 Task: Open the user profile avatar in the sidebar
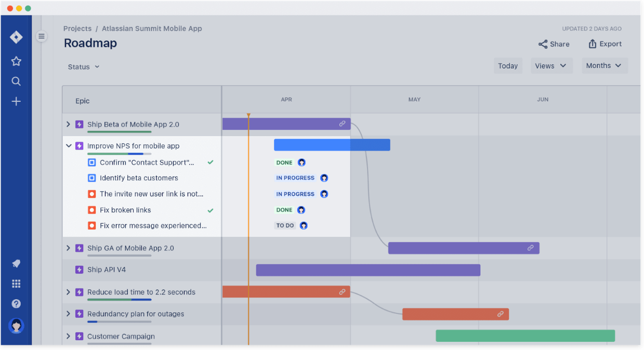[x=16, y=326]
